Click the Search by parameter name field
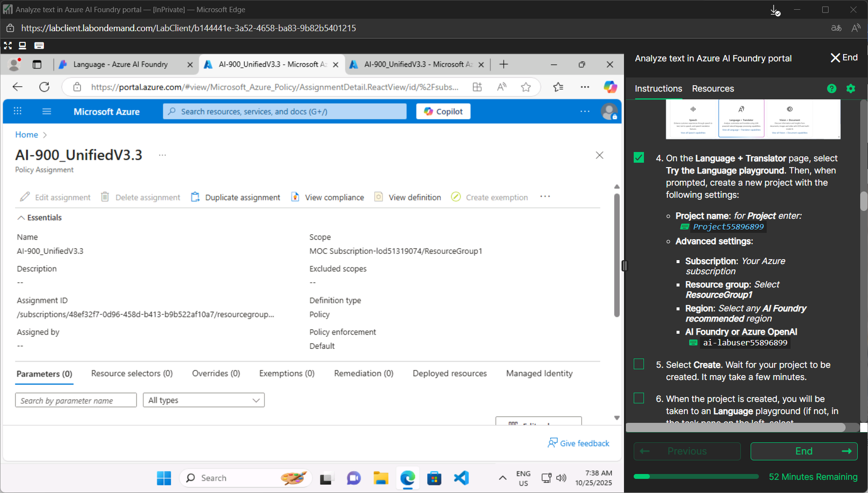Viewport: 868px width, 493px height. click(76, 400)
